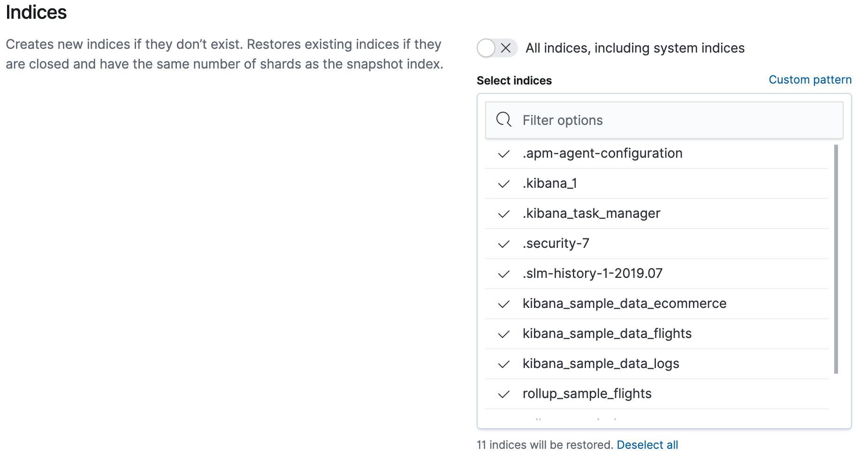868x461 pixels.
Task: Deselect the kibana_sample_data_logs index option
Action: click(601, 364)
